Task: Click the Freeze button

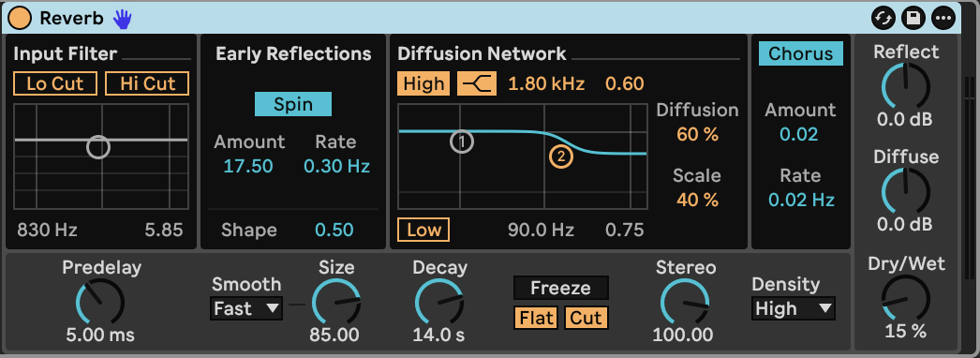Action: click(x=560, y=288)
